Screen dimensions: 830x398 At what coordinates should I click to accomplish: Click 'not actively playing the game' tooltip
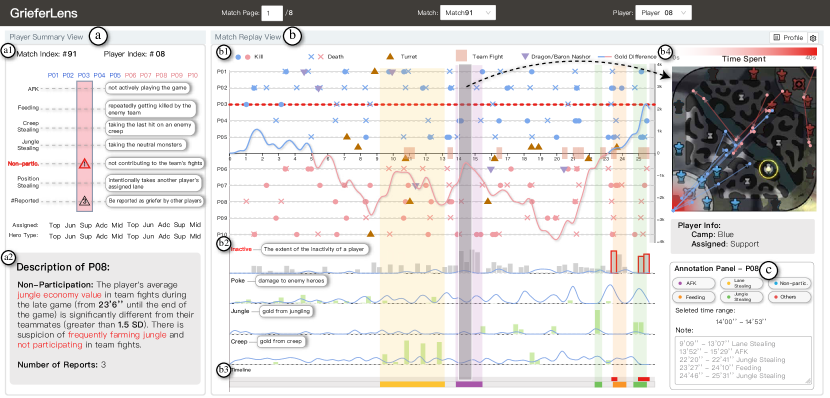coord(147,87)
